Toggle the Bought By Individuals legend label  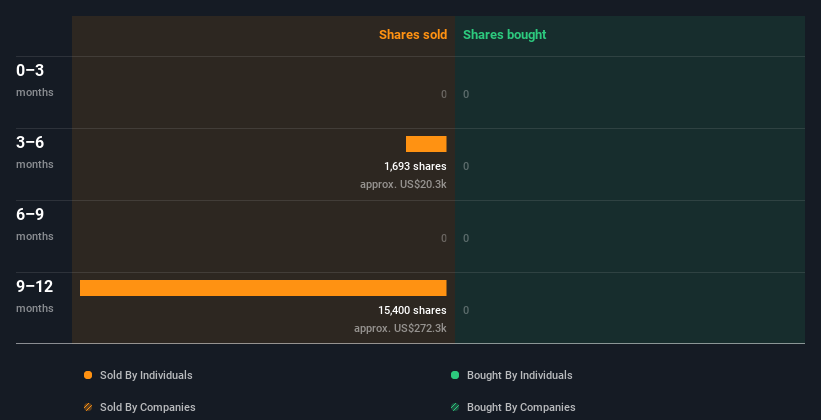[519, 375]
